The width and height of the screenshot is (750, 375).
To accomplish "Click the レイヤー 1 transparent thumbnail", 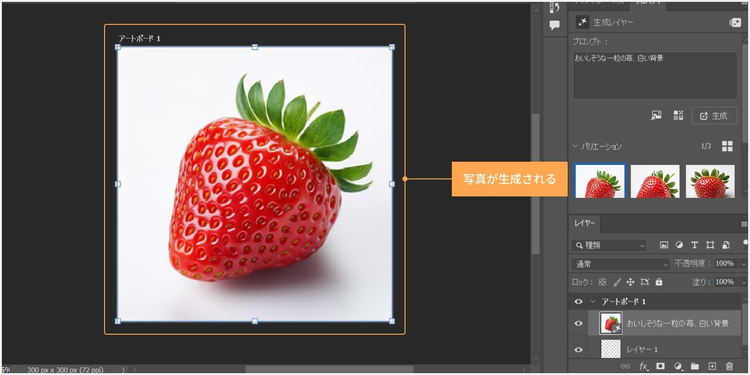I will [611, 350].
